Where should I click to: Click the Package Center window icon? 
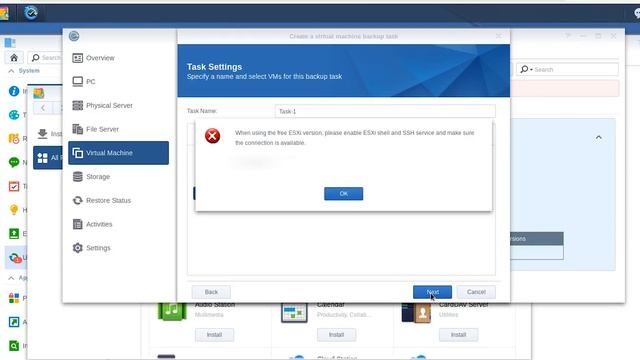click(39, 93)
